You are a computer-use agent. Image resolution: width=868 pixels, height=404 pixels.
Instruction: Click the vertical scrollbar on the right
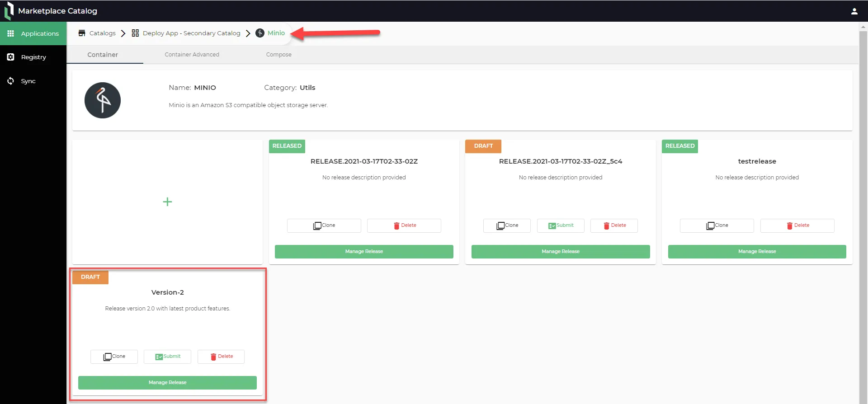(863, 217)
